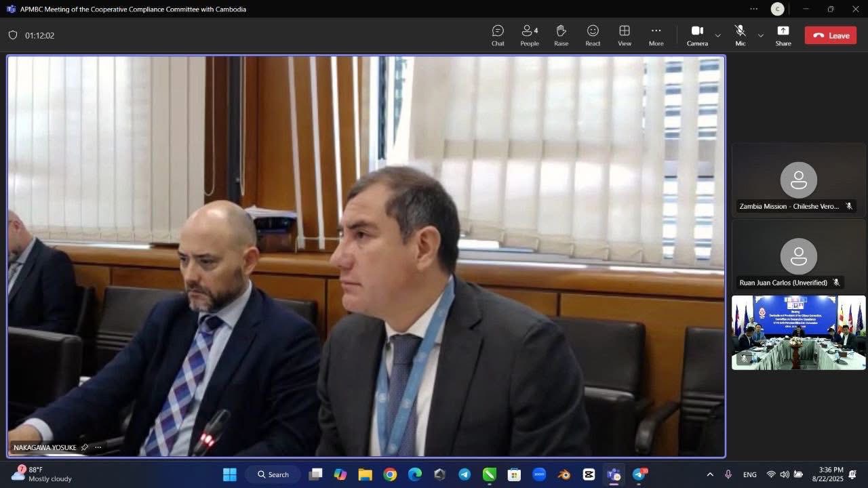Viewport: 868px width, 488px height.
Task: Open the More actions menu
Action: 656,35
